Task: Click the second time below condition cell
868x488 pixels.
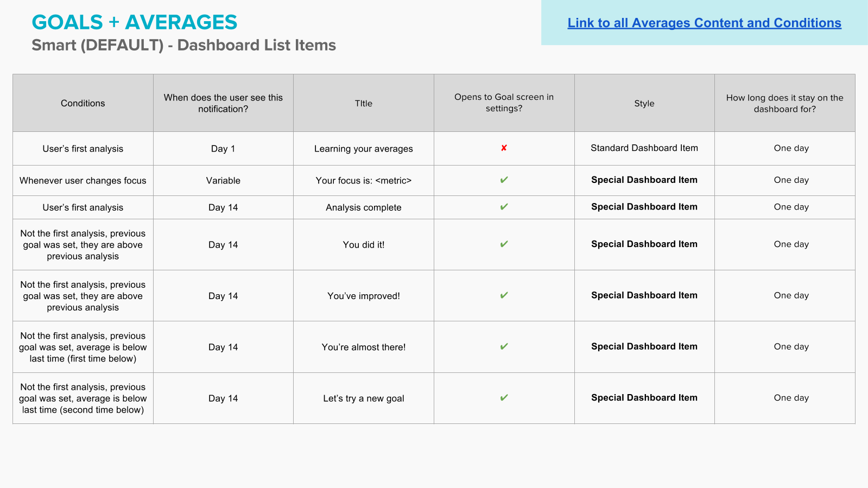Action: tap(83, 398)
